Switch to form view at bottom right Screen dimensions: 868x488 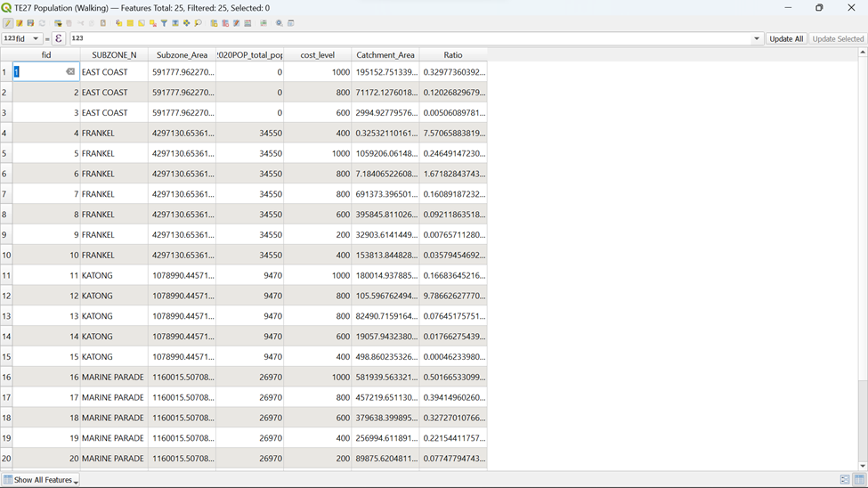tap(845, 480)
